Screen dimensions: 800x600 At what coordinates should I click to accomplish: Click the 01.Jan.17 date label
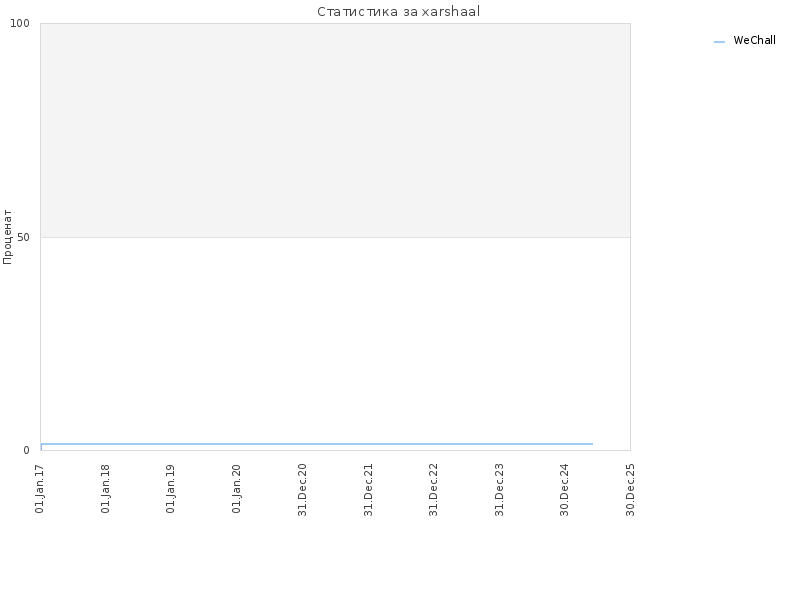tap(40, 489)
